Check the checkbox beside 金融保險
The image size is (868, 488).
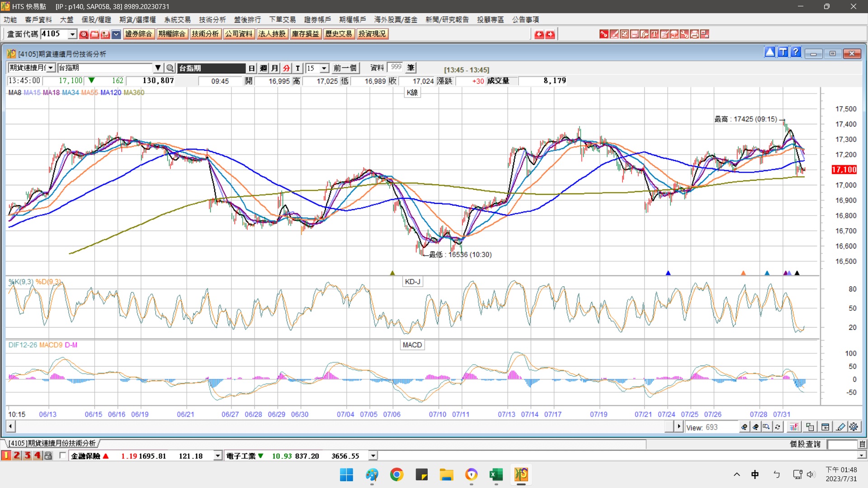[x=62, y=455]
